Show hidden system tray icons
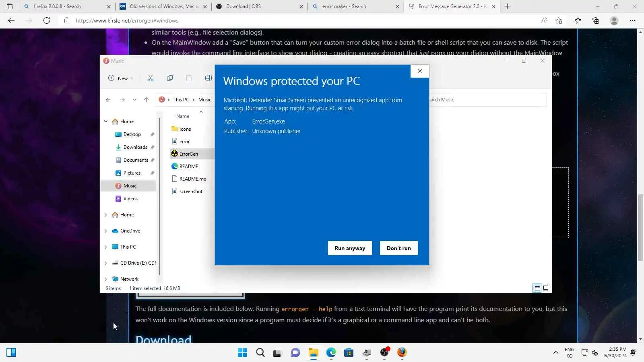Viewport: 644px width, 362px height. point(555,353)
